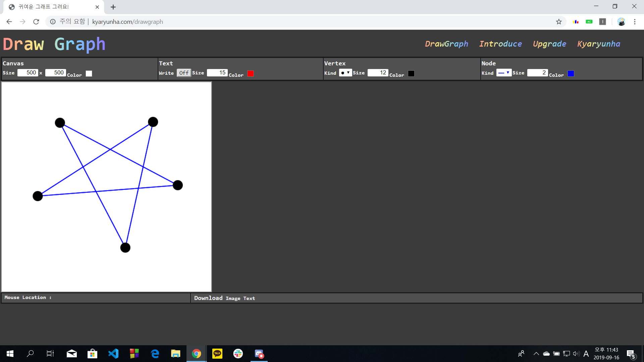This screenshot has width=644, height=362.
Task: Reload the page
Action: point(36,22)
